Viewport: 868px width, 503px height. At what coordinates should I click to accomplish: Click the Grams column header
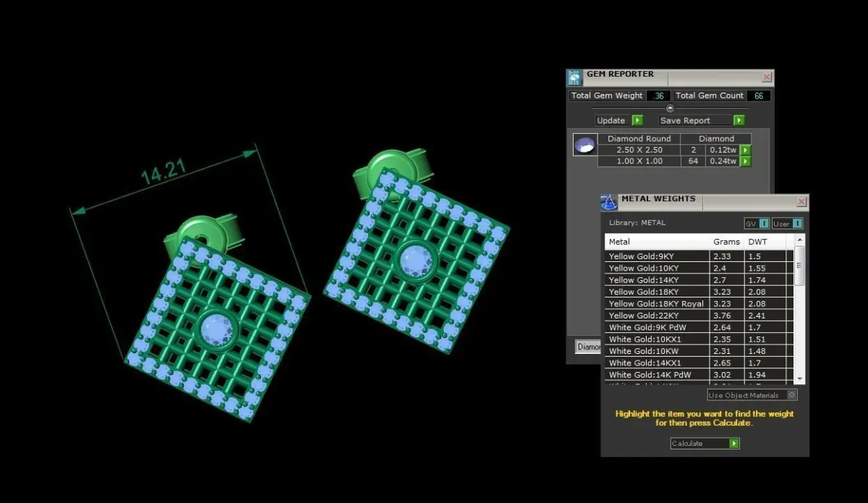727,242
